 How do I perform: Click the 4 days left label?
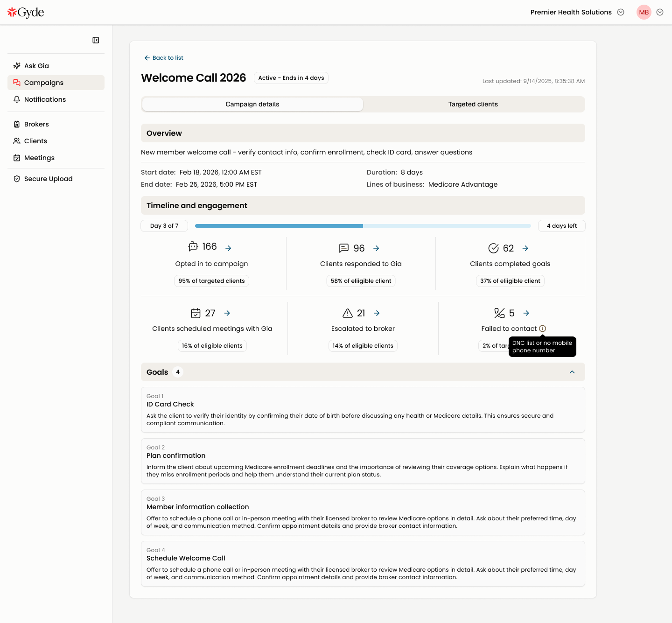[562, 226]
